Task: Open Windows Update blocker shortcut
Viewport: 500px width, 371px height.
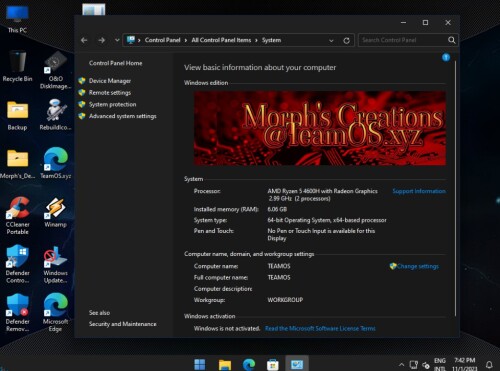Action: tap(55, 265)
